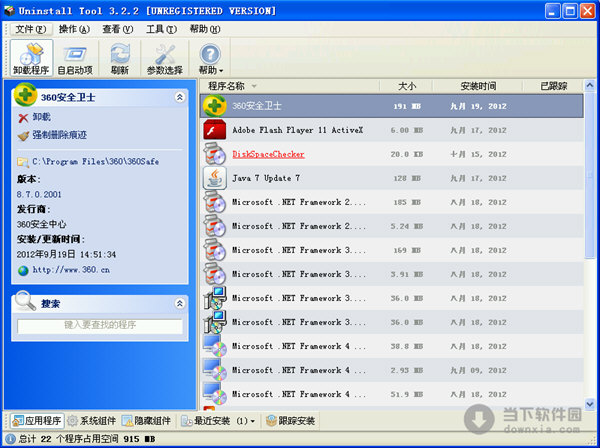
Task: Select the 360安全卫士 row icon
Action: pos(215,106)
